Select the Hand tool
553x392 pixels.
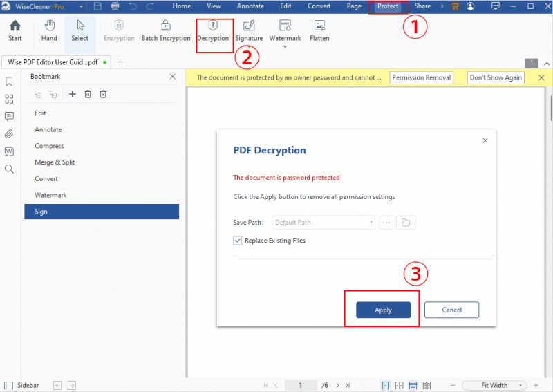click(x=49, y=30)
